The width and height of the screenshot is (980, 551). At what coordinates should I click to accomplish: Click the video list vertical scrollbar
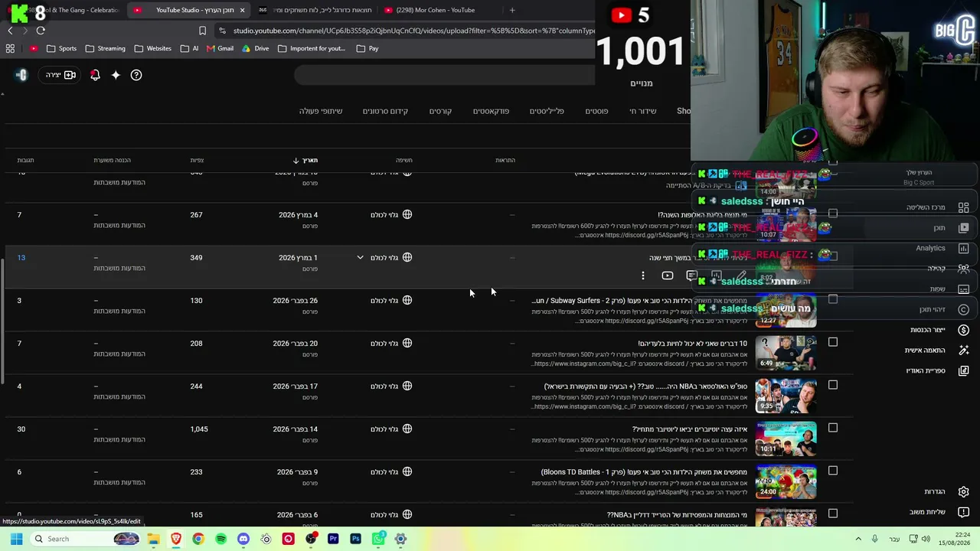2,321
